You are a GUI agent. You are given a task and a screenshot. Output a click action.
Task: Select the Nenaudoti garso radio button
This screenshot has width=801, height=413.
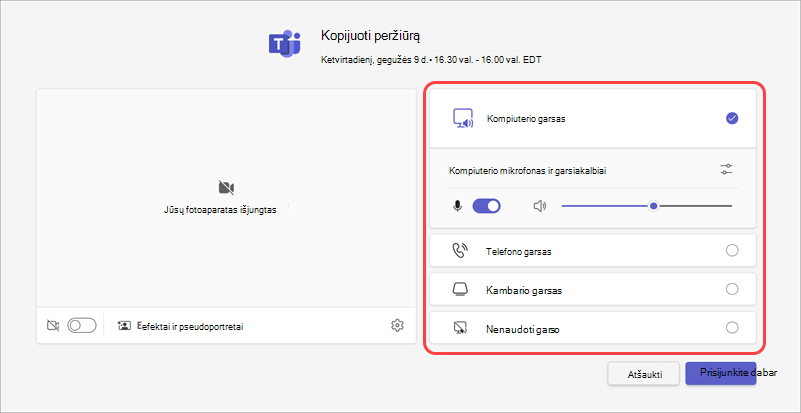tap(732, 328)
